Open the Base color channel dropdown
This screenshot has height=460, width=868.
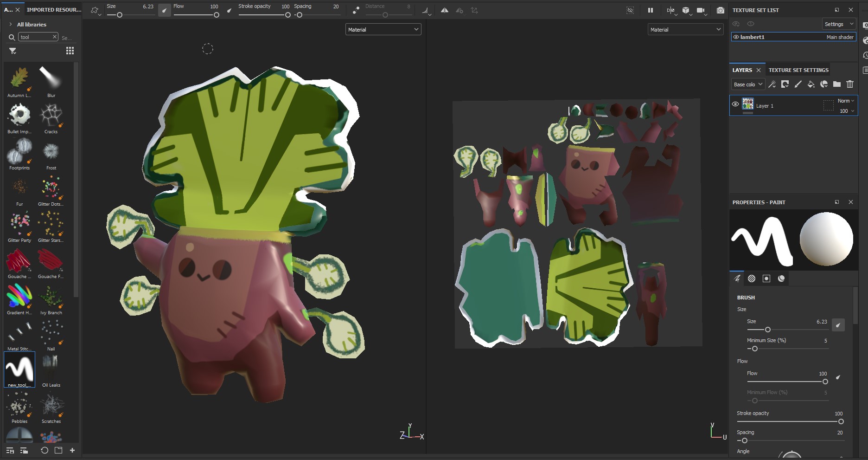(747, 84)
